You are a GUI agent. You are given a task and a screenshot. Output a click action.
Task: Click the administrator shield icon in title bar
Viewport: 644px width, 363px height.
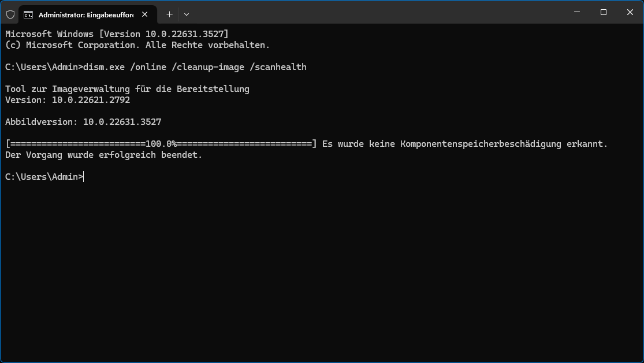pyautogui.click(x=10, y=14)
